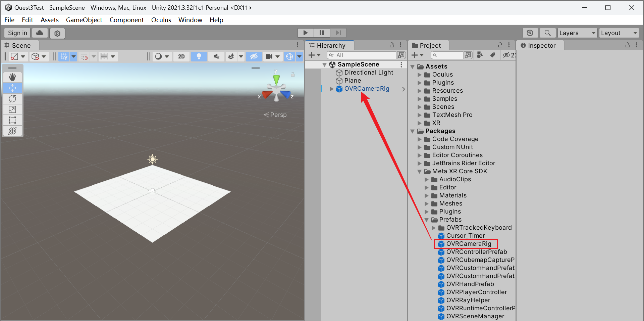Open the Layers dropdown
The image size is (644, 321).
pos(578,33)
